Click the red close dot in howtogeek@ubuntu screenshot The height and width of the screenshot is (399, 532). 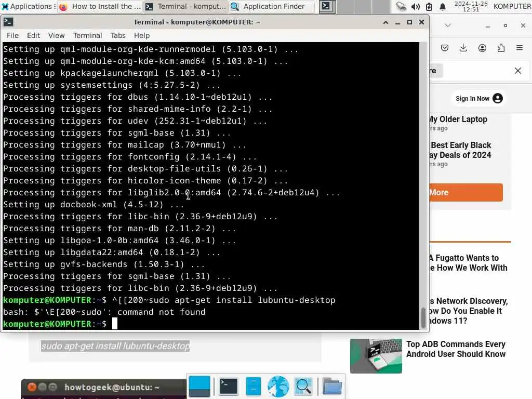(x=32, y=387)
